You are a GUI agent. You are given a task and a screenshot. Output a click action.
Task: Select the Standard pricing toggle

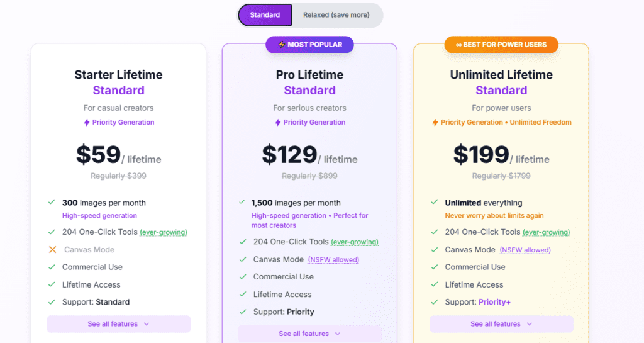(x=265, y=15)
